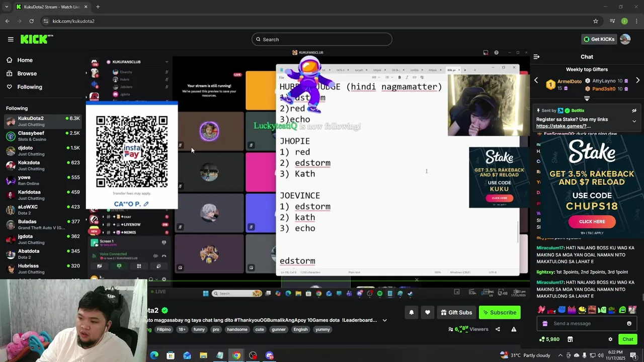Focus the Send a message field
Screen dimensions: 644x362
tap(587, 323)
